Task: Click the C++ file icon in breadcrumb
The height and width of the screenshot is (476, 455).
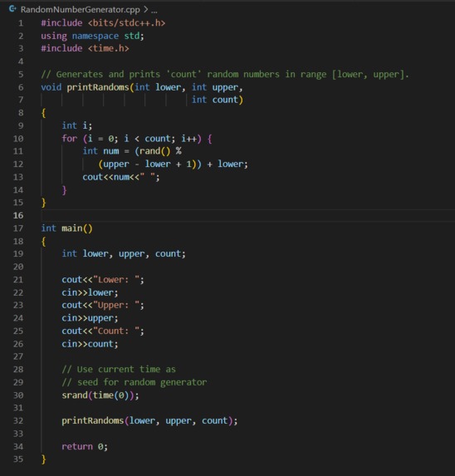Action: point(12,9)
